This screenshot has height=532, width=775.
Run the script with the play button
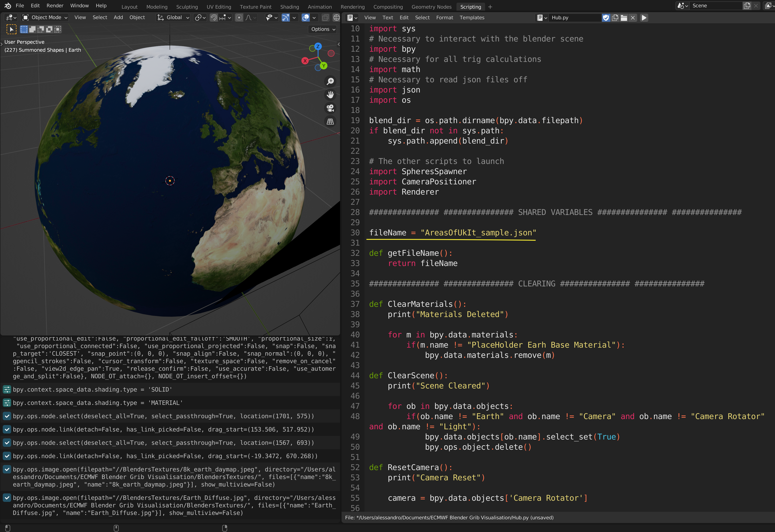click(644, 18)
